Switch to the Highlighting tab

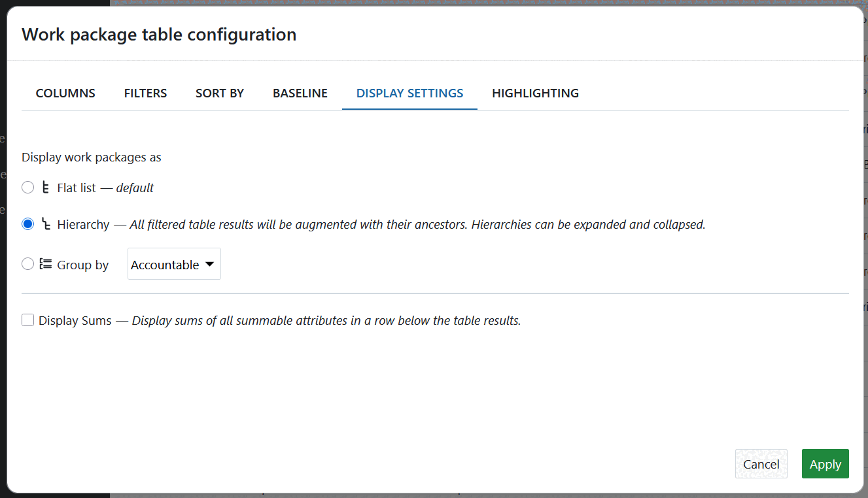[535, 93]
